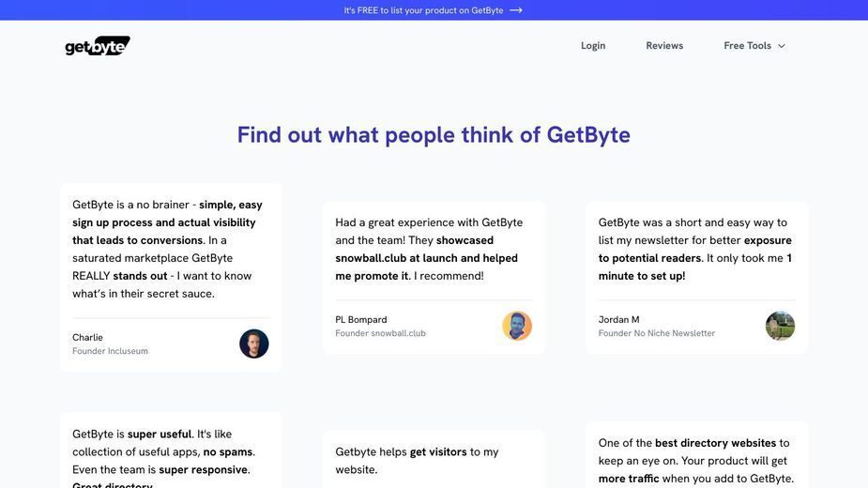
Task: Click the name Jordan M
Action: click(619, 320)
